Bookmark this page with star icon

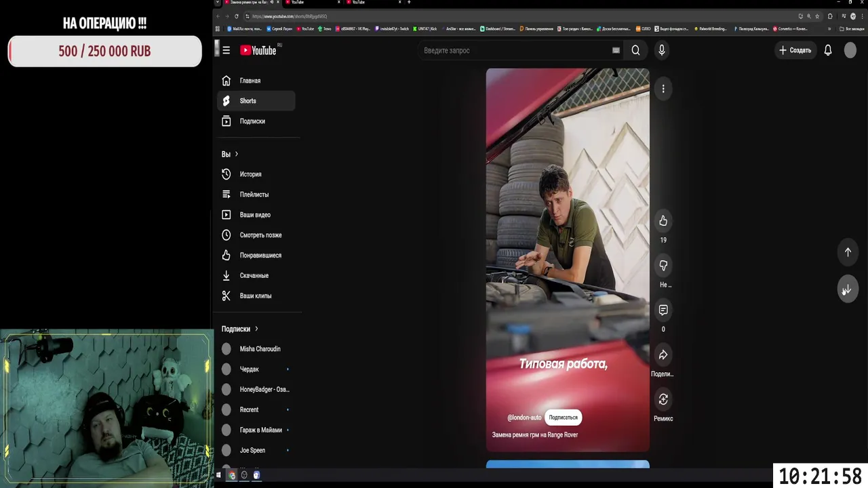tap(817, 16)
